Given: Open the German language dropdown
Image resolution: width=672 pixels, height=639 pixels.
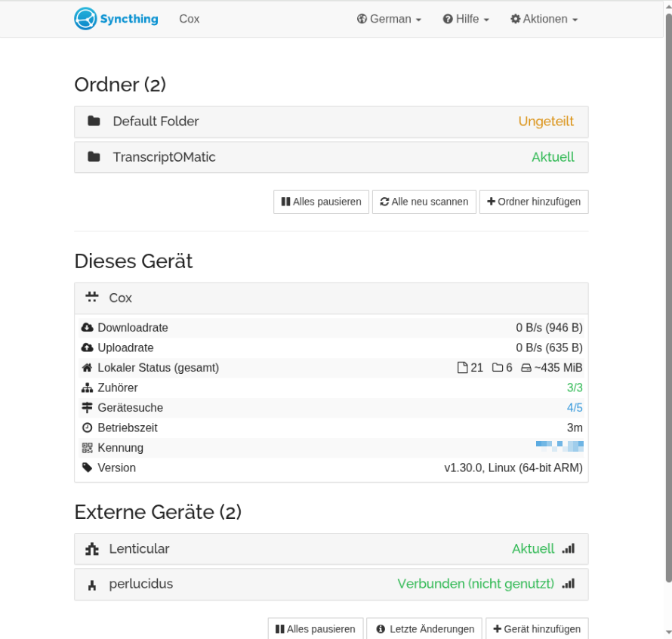Looking at the screenshot, I should [389, 19].
